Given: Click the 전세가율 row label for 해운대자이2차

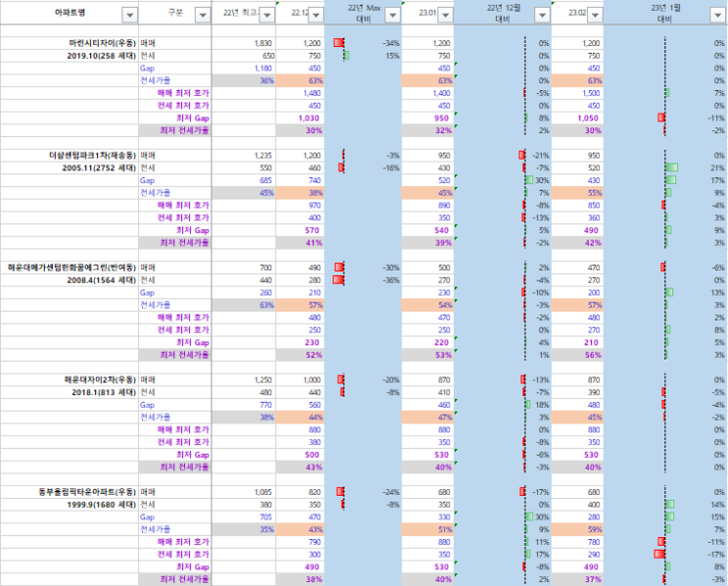Looking at the screenshot, I should (x=175, y=417).
